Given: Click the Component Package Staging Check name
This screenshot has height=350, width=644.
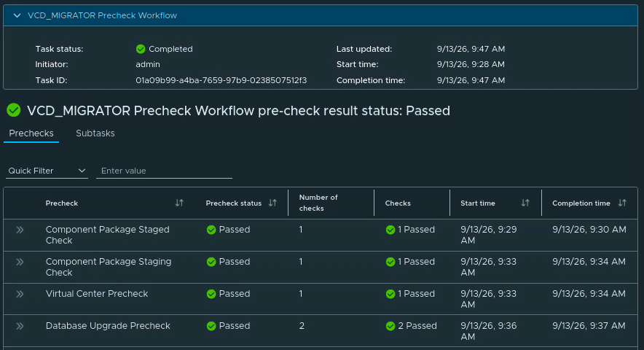Looking at the screenshot, I should tap(109, 267).
